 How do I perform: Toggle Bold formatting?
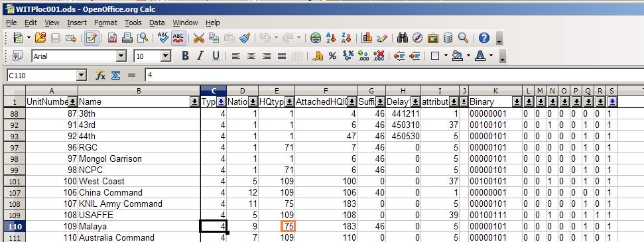pos(185,56)
